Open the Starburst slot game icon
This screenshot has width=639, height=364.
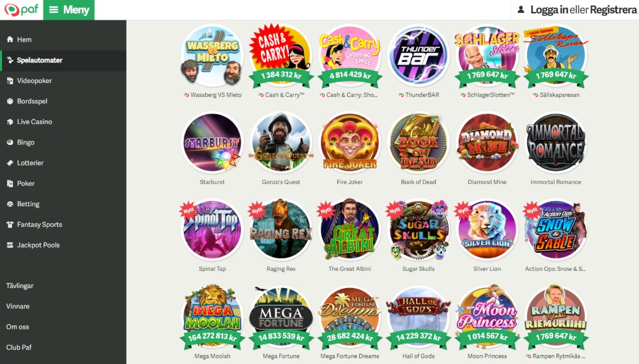tap(212, 143)
